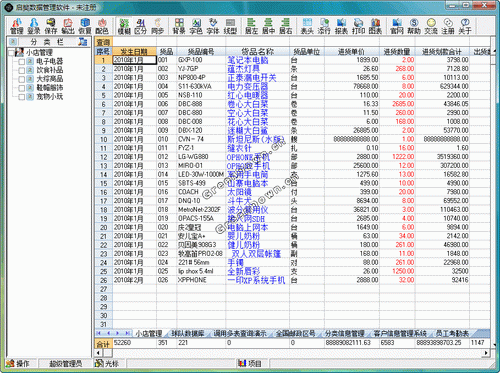Click the horizontal scrollbar right arrow
Image resolution: width=500 pixels, height=373 pixels.
(x=486, y=353)
